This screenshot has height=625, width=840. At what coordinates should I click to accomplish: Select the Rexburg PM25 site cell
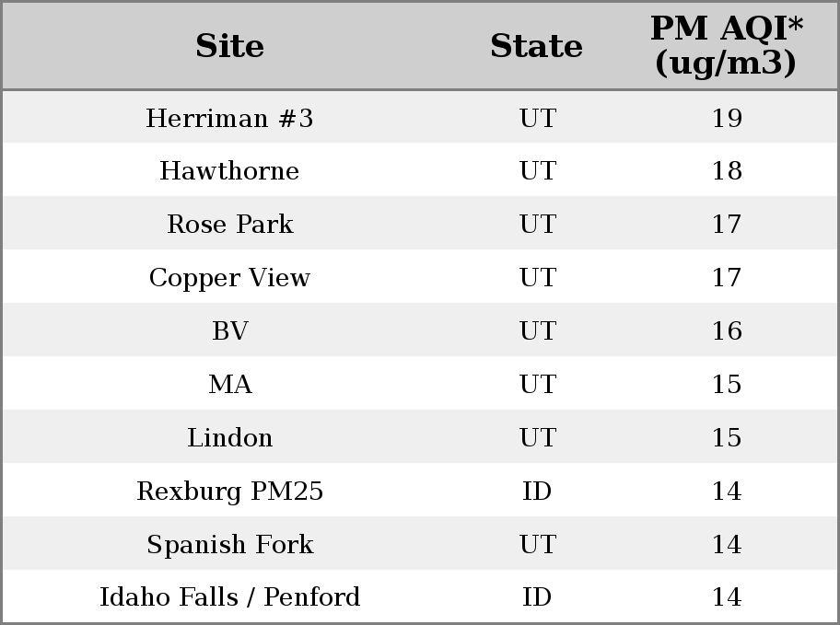[229, 491]
